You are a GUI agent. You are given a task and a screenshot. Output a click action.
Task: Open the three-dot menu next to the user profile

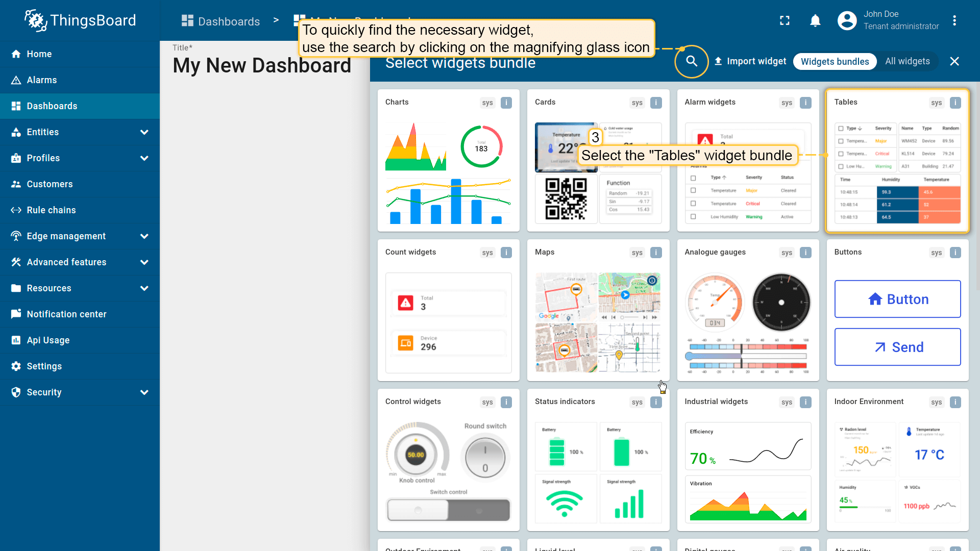click(x=954, y=20)
